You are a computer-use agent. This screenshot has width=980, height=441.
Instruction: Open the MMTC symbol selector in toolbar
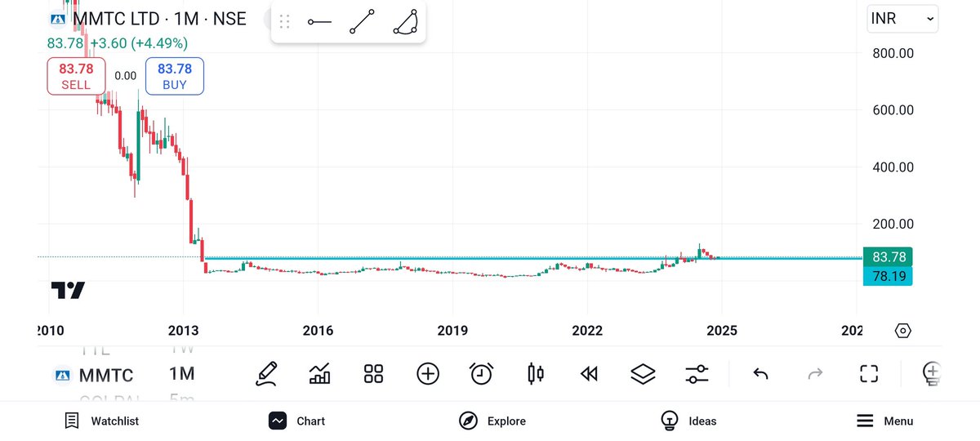(93, 376)
